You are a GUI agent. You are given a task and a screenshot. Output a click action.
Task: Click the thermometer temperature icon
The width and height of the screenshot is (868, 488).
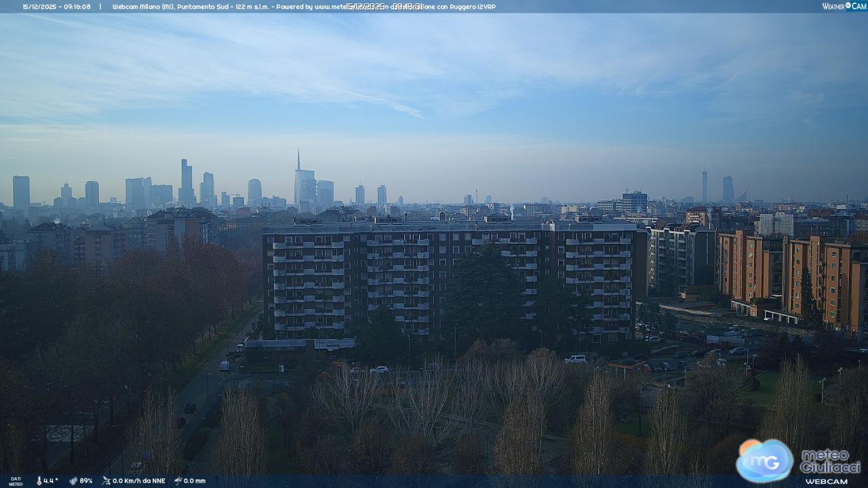point(38,481)
